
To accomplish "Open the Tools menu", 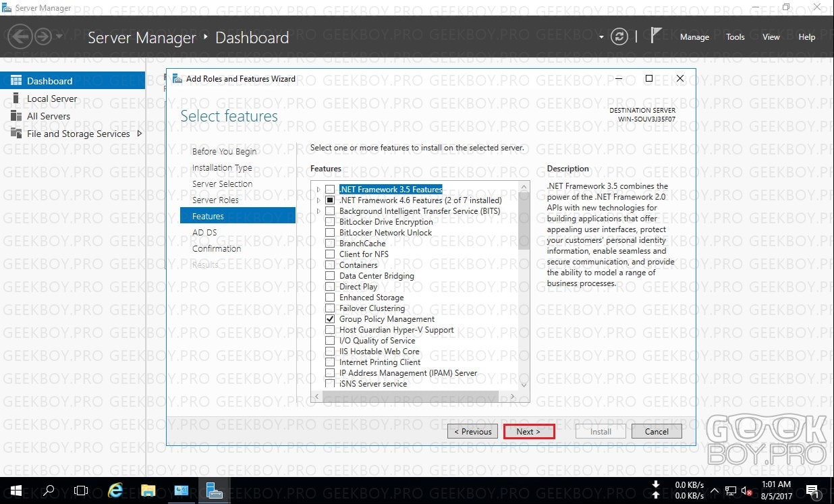I will click(735, 37).
